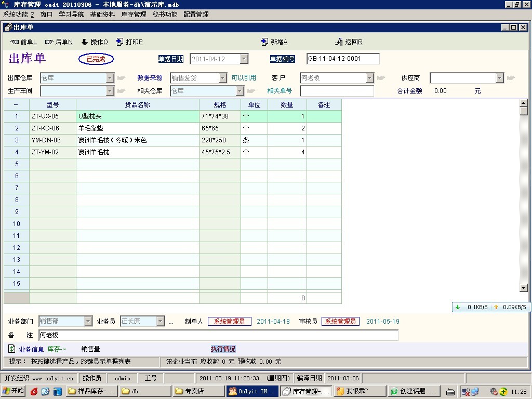
Task: Open the 库存管理 menu
Action: point(134,15)
